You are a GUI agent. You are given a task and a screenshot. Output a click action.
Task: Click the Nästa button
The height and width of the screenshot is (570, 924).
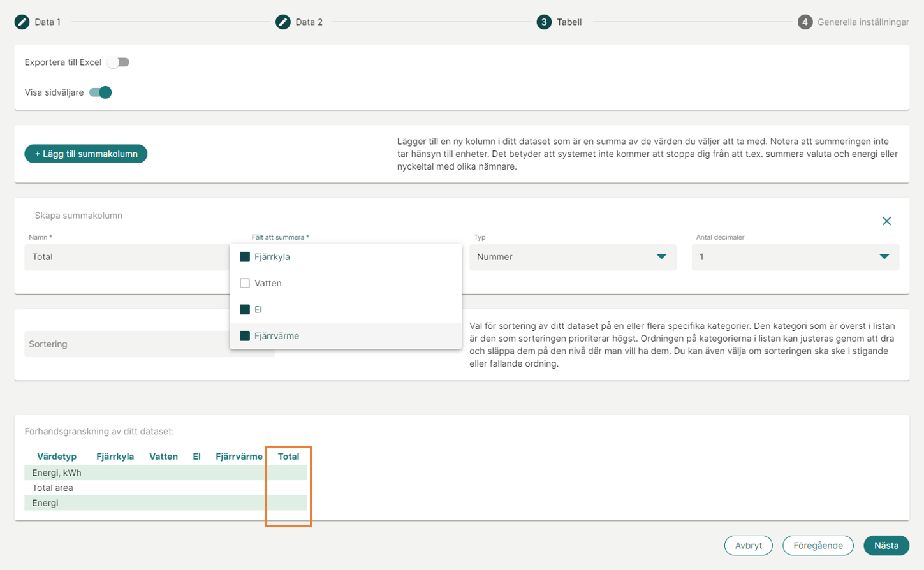click(886, 546)
